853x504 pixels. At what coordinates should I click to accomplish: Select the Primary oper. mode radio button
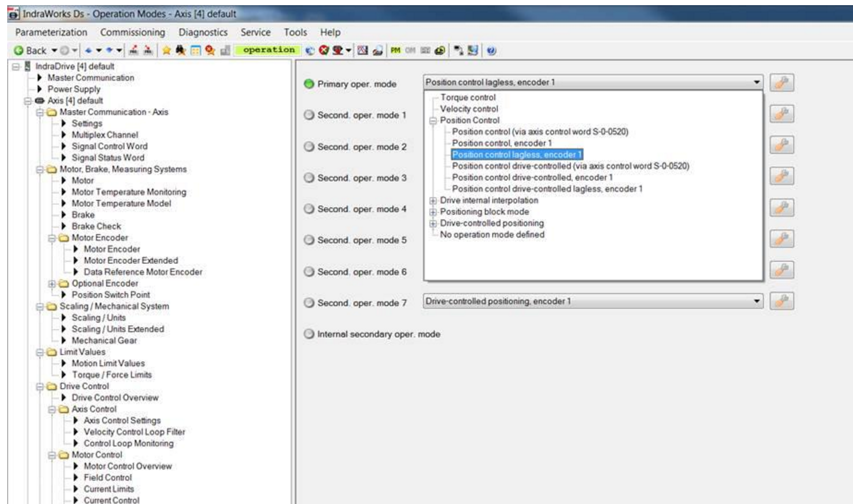pyautogui.click(x=308, y=84)
